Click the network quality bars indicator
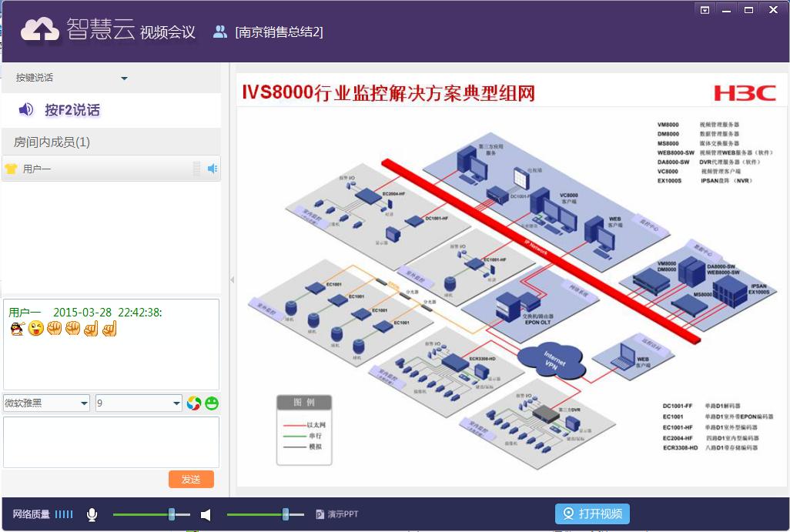This screenshot has height=532, width=790. [64, 514]
